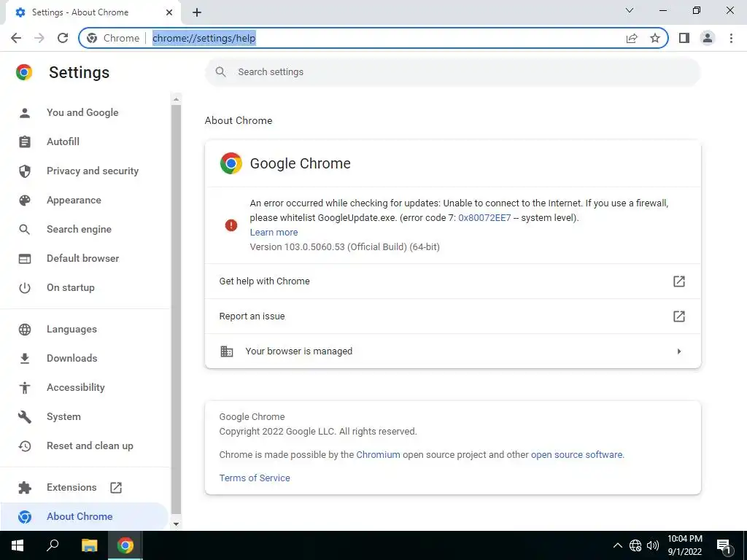Close the Settings - About Chrome tab
747x560 pixels.
click(x=169, y=12)
